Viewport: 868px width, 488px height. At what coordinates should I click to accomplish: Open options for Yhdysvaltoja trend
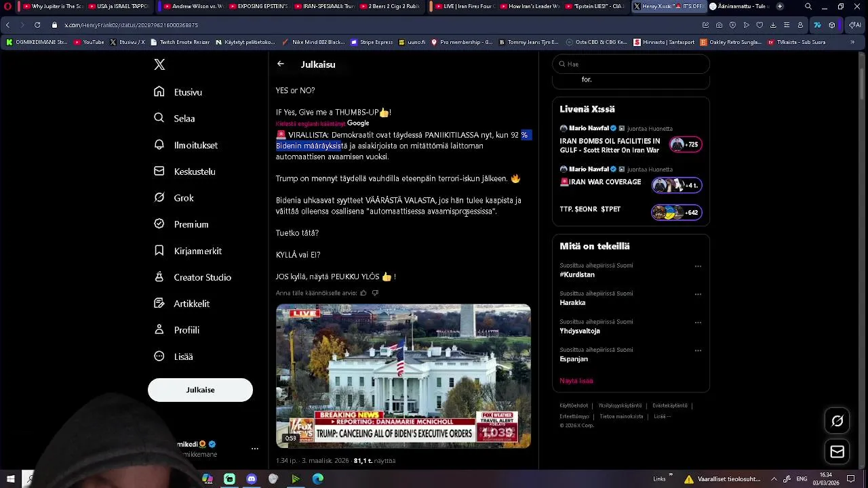[x=698, y=323]
